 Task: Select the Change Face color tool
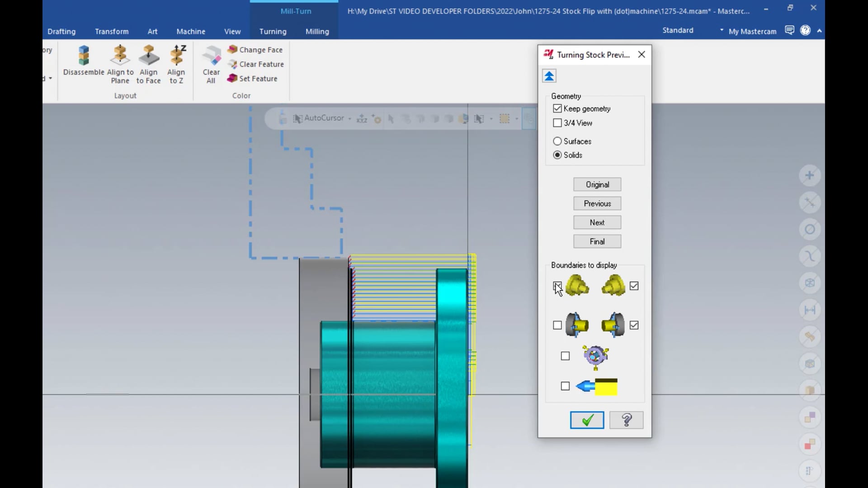pyautogui.click(x=256, y=50)
